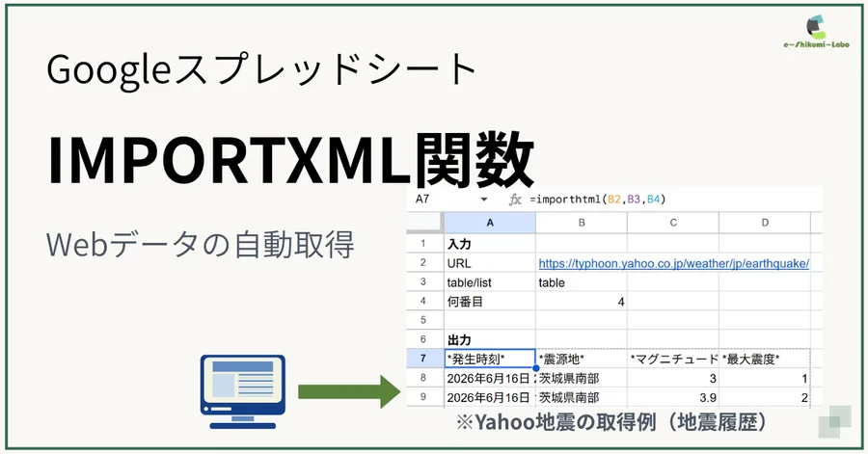
Task: Click cell B3 containing table
Action: (582, 282)
